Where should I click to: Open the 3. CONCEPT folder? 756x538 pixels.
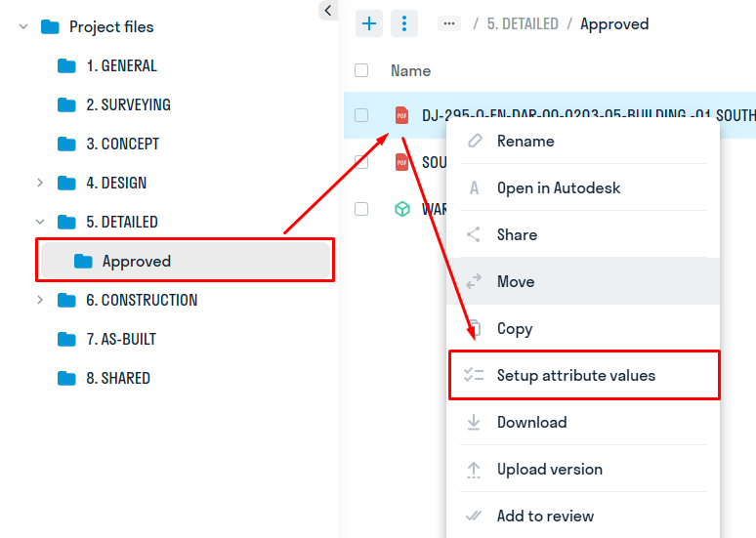(122, 144)
